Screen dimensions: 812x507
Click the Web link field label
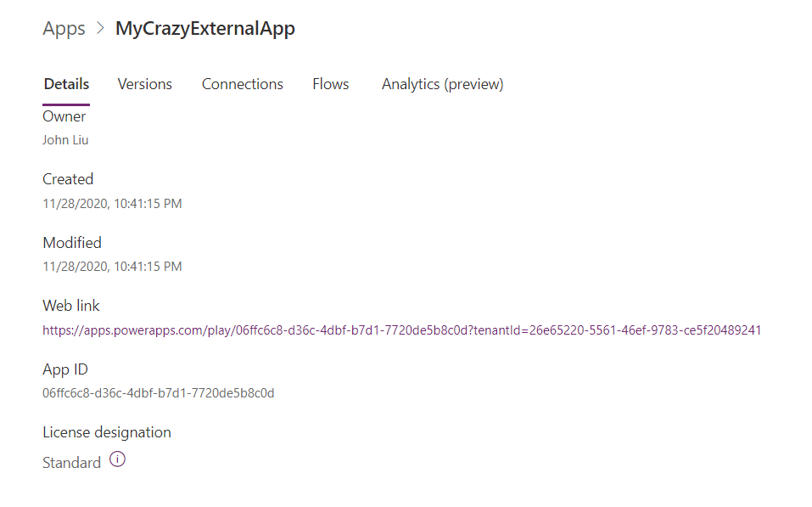71,306
